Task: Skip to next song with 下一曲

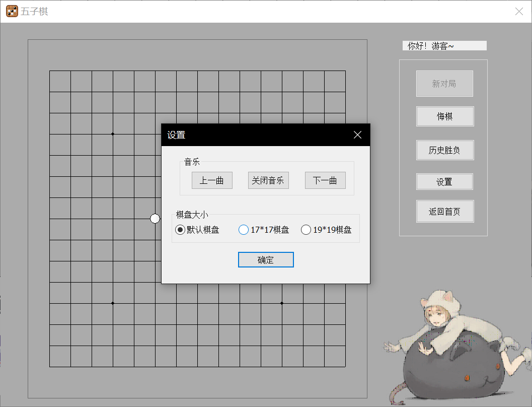Action: pos(325,180)
